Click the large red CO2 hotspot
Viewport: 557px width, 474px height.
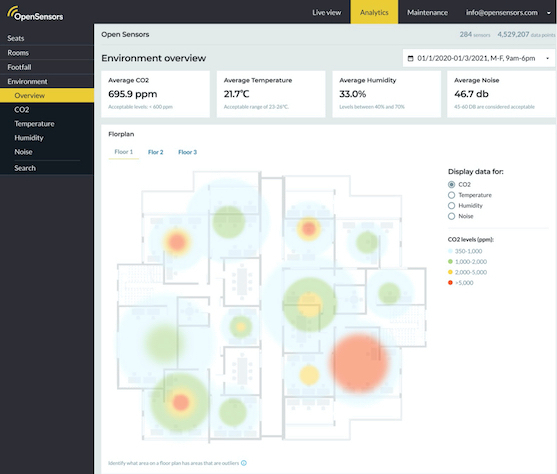[x=358, y=362]
